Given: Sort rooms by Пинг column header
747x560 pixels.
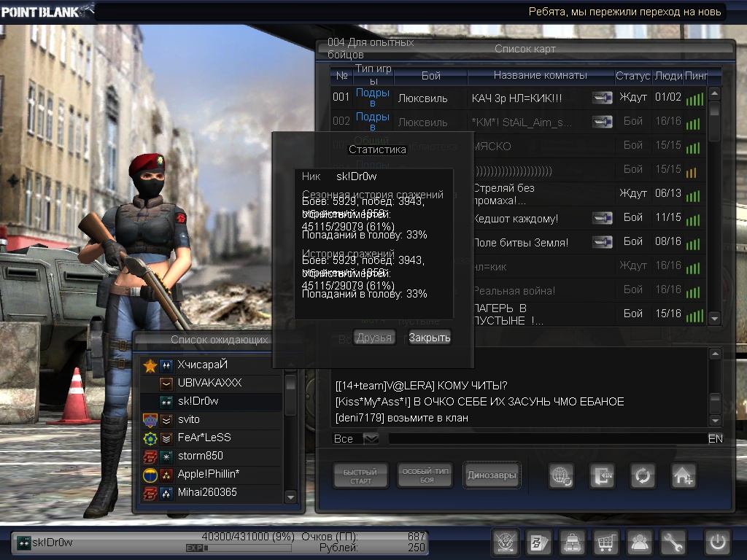Looking at the screenshot, I should 695,75.
